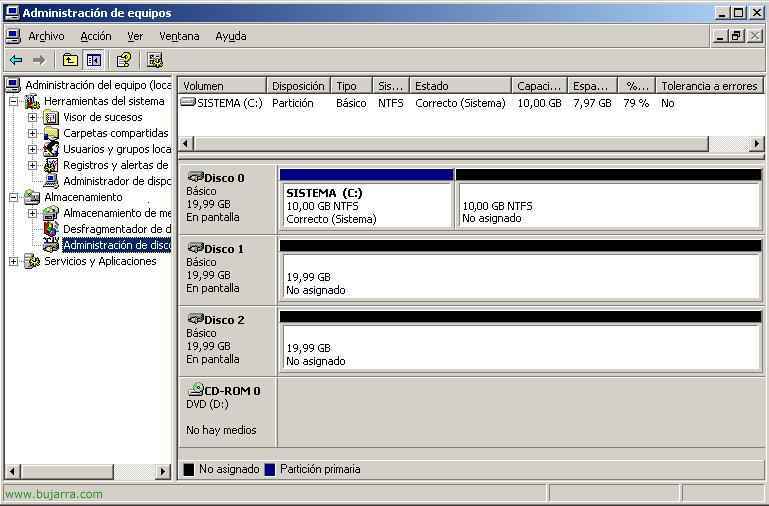Viewport: 769px width, 506px height.
Task: Click the CD-ROM 0 drive label
Action: click(x=231, y=391)
